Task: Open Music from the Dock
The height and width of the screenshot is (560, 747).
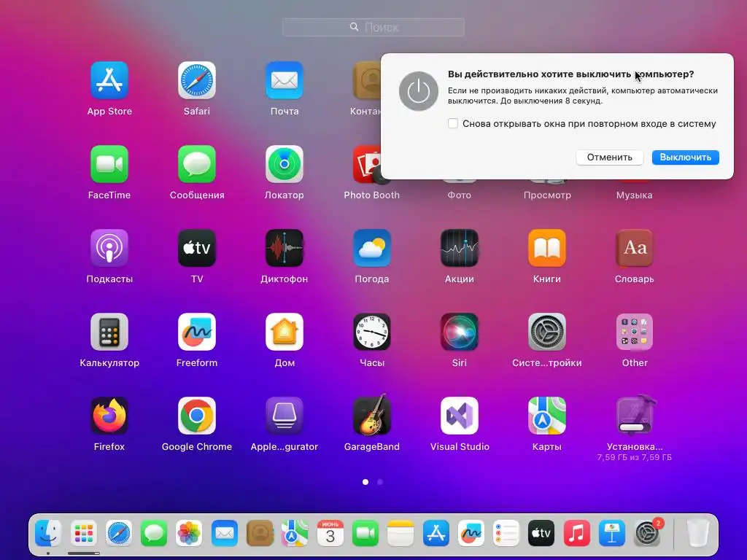Action: click(576, 533)
